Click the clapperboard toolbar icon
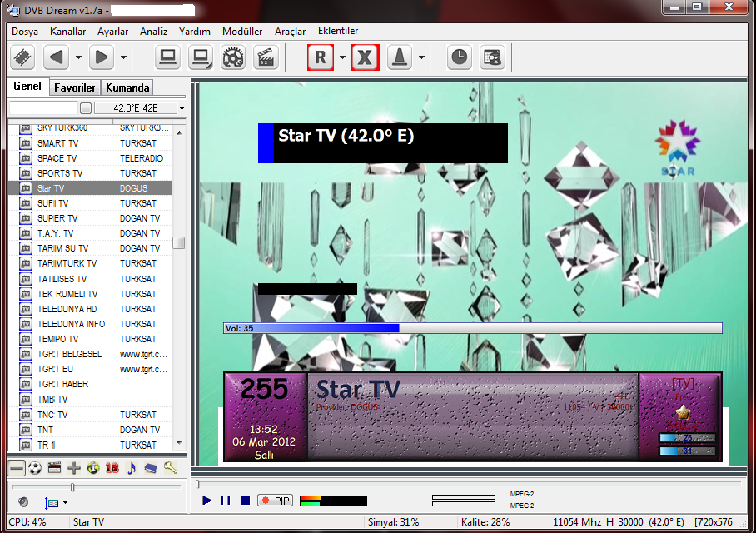This screenshot has width=756, height=533. tap(266, 57)
